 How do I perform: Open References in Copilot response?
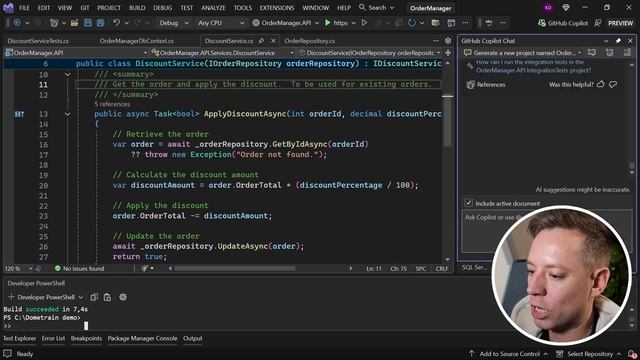(486, 84)
